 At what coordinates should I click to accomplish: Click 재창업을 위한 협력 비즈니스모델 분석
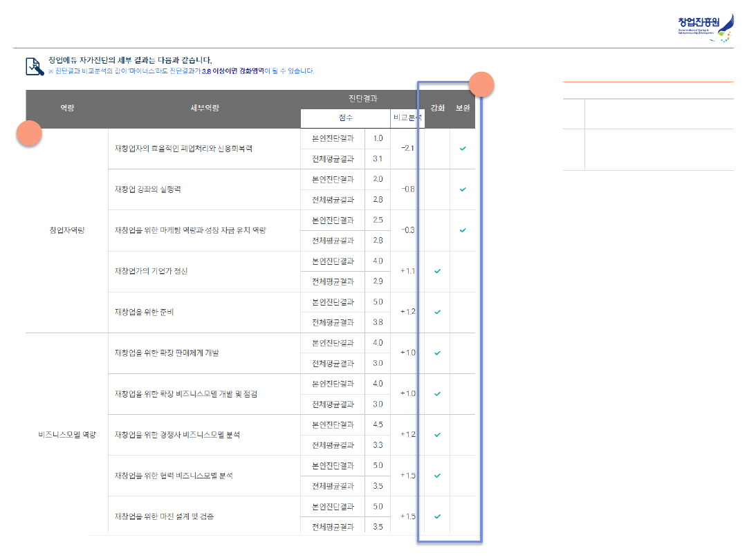(x=174, y=476)
